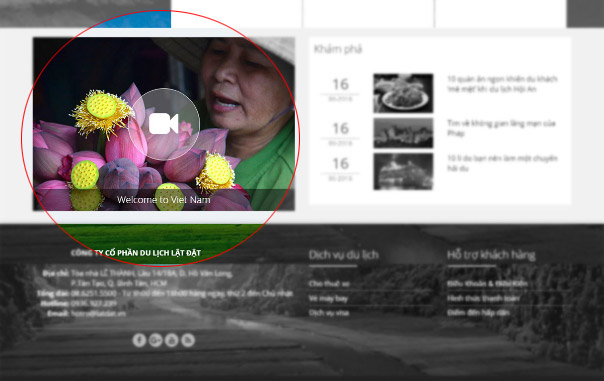
Task: Open the 'Cho thuê xe' footer link
Action: click(329, 284)
